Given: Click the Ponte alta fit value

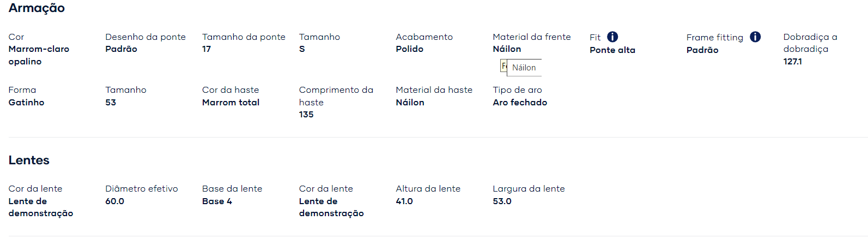Looking at the screenshot, I should (612, 50).
